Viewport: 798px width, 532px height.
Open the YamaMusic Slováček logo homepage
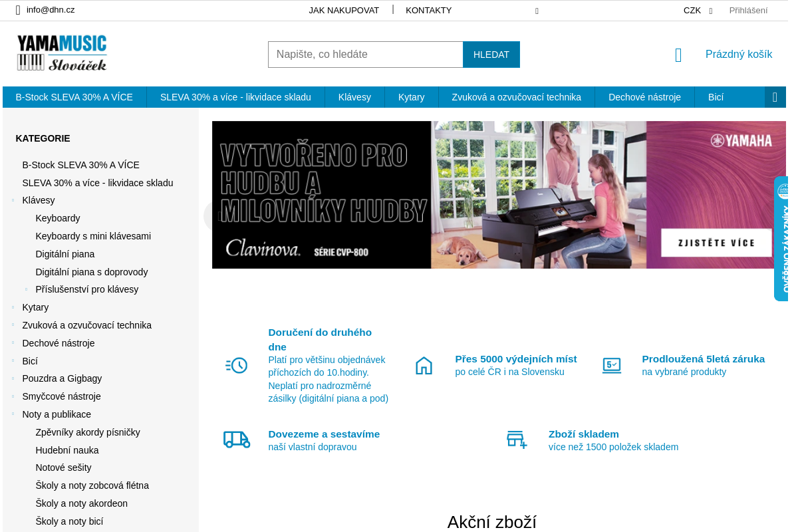[x=62, y=53]
